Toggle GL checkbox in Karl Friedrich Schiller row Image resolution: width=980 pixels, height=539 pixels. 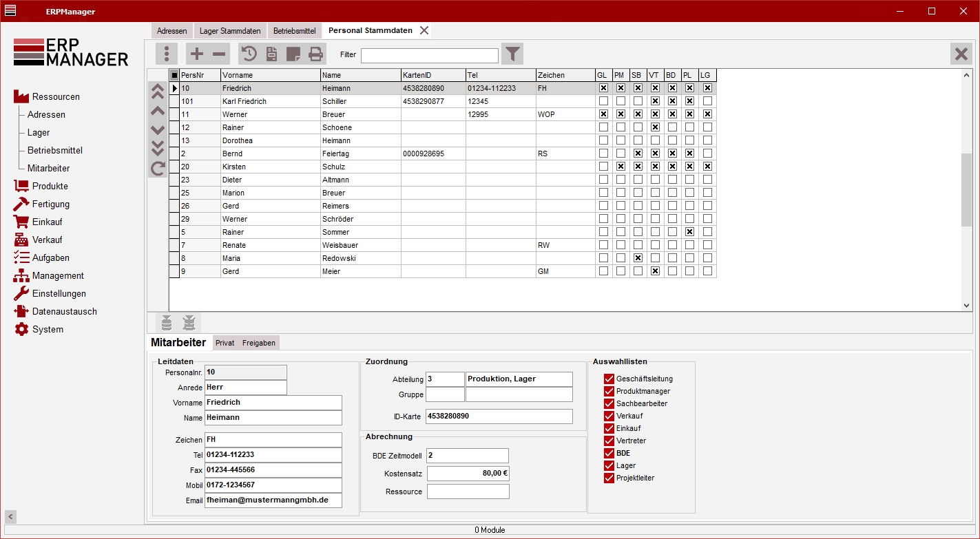(603, 101)
